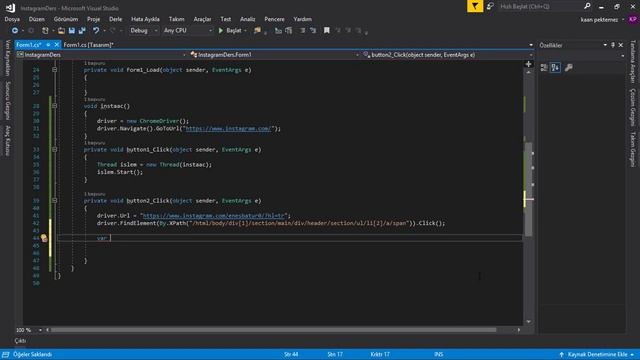640x360 pixels.
Task: Click the Save All icon
Action: (x=82, y=31)
